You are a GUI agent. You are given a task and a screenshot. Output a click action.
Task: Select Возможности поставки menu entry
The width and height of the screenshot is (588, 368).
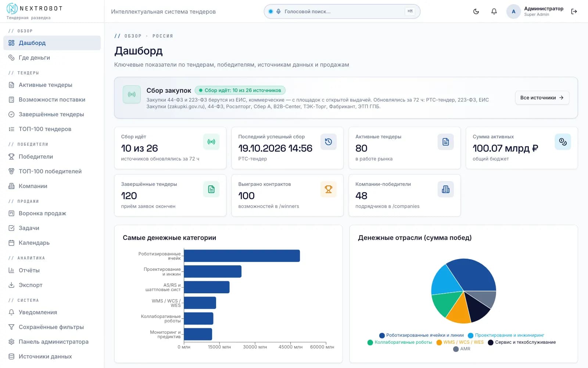point(52,99)
